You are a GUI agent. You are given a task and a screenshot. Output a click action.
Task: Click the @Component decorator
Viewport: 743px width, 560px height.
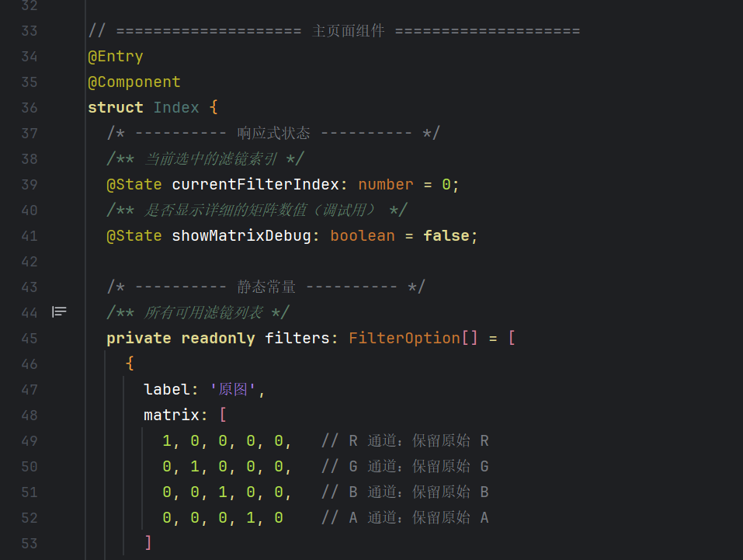pos(134,82)
